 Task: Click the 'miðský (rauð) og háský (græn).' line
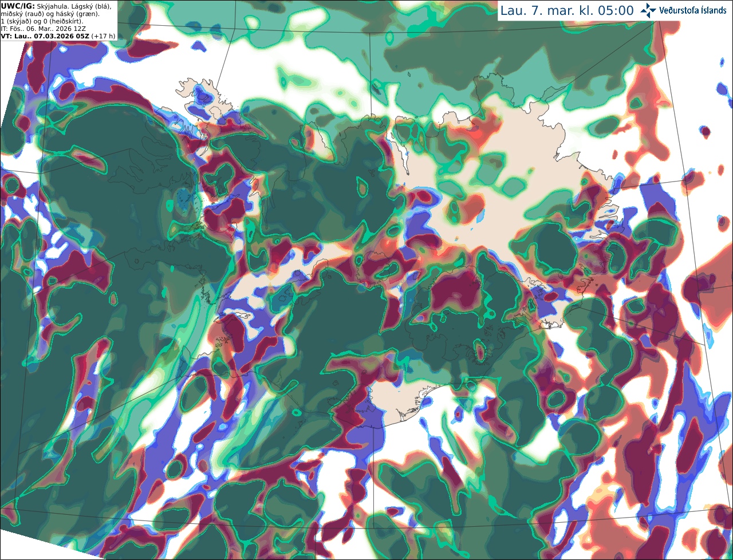pyautogui.click(x=50, y=14)
